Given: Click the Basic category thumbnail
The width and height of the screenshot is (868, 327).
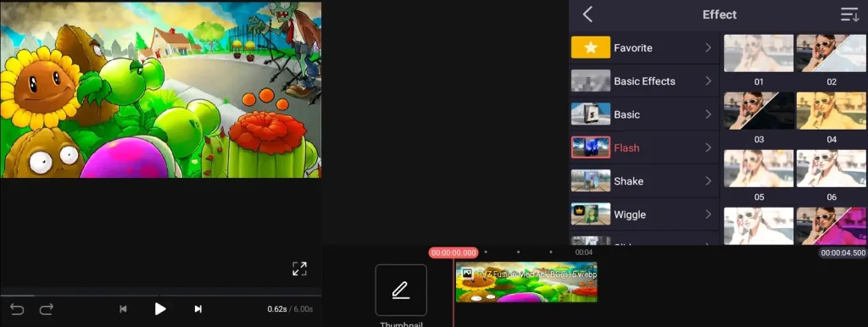Looking at the screenshot, I should coord(591,114).
